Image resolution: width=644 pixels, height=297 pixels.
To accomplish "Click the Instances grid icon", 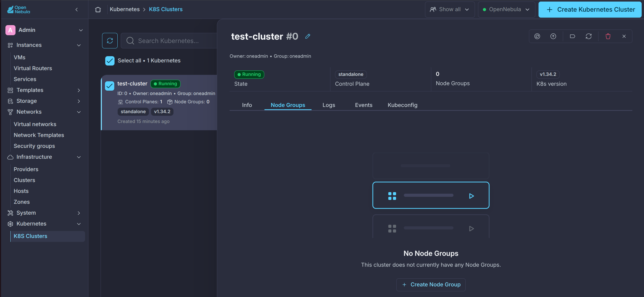I will click(10, 45).
